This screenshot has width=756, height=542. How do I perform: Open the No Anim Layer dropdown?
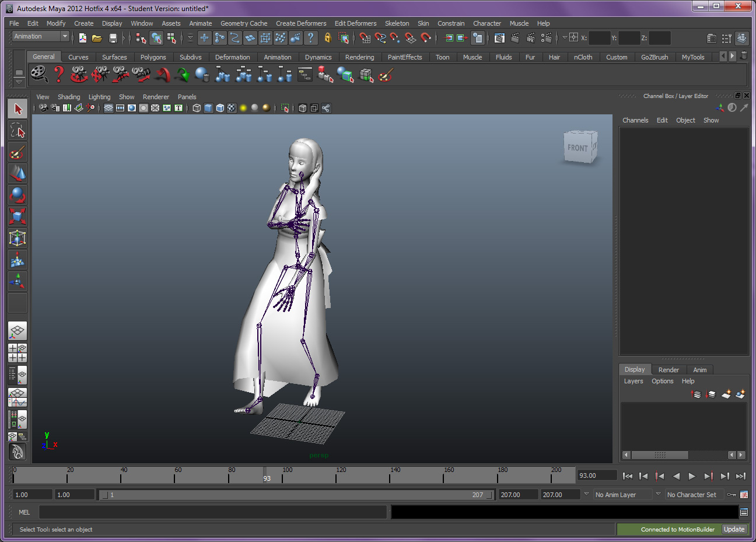623,494
